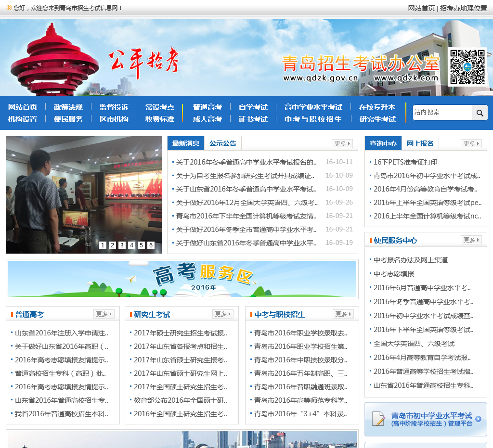Open 机构设置 navigation item
This screenshot has width=493, height=448.
(23, 119)
